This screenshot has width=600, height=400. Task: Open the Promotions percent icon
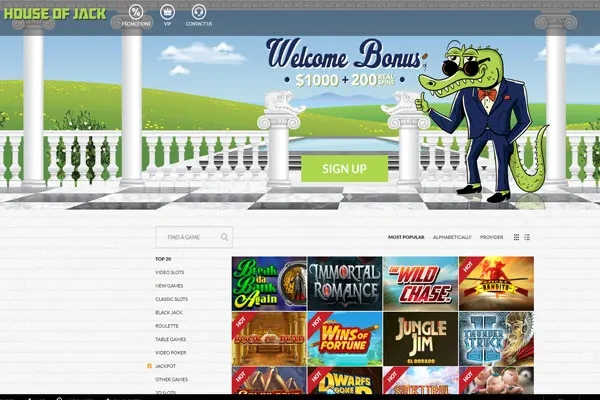point(136,12)
